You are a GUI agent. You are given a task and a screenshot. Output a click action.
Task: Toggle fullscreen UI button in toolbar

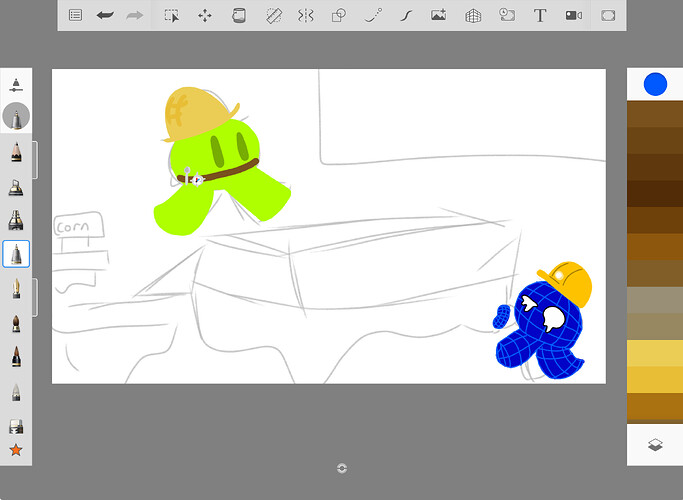click(607, 15)
